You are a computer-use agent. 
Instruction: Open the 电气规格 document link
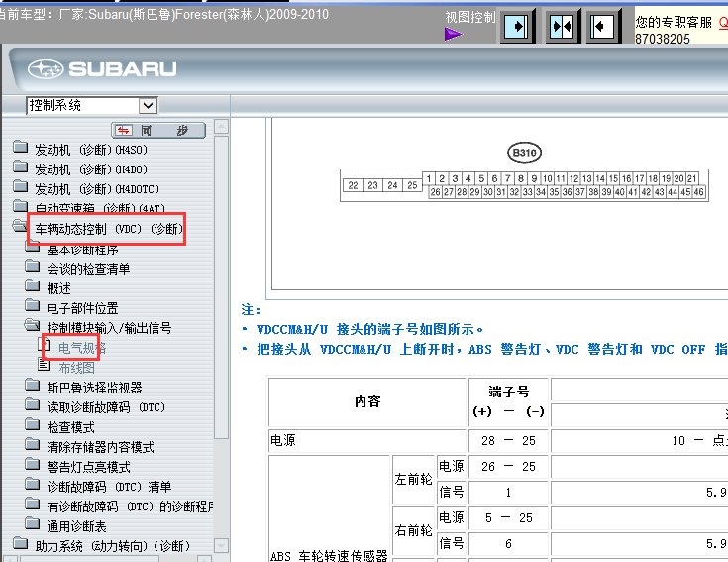(x=82, y=348)
